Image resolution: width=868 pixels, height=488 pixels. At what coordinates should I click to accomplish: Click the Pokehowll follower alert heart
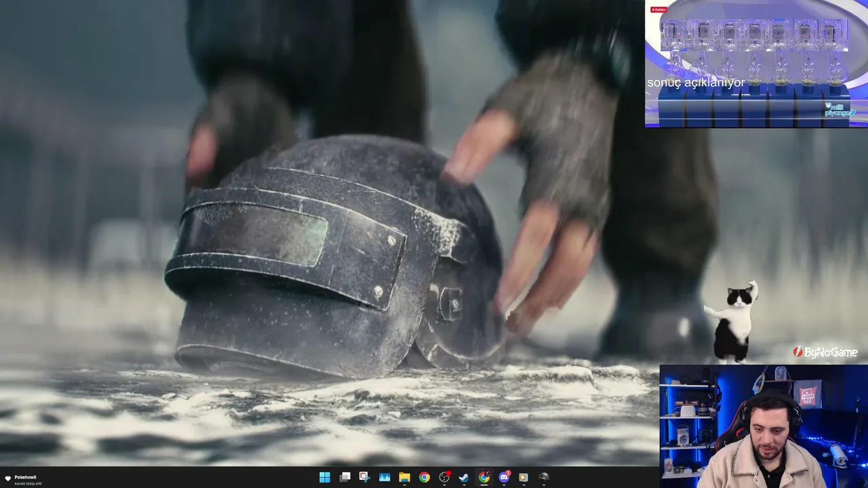(7, 479)
